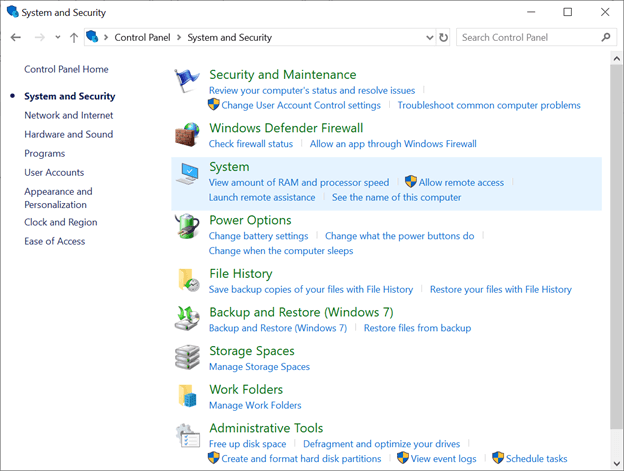Click Review your computer's status link
Image resolution: width=624 pixels, height=471 pixels.
pyautogui.click(x=312, y=91)
